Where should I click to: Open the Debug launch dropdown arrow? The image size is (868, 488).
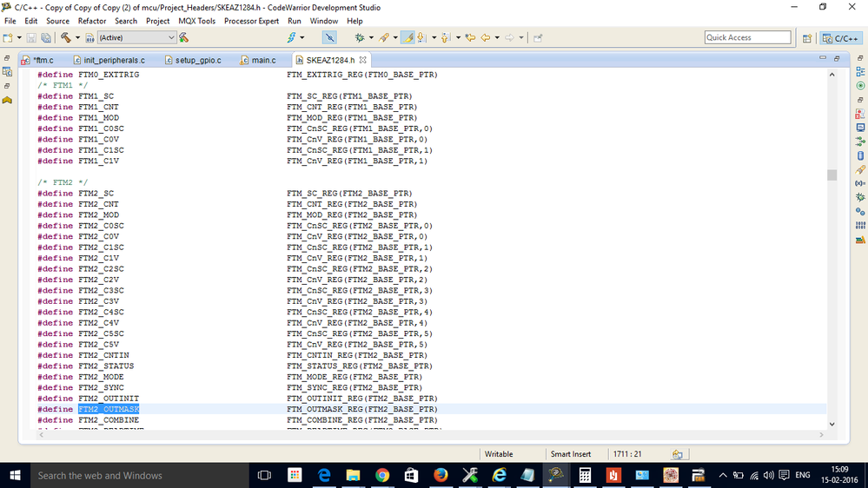coord(371,37)
